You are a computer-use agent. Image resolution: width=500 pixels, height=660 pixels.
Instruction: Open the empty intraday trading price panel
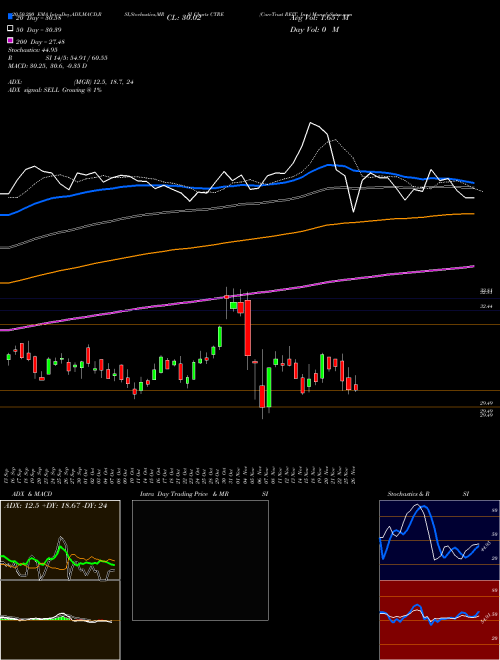pyautogui.click(x=200, y=560)
